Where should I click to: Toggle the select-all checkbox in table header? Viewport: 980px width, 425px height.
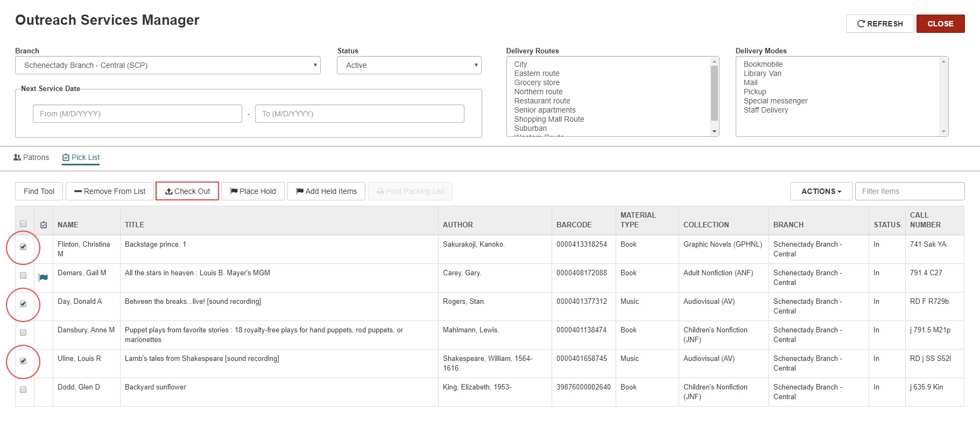coord(23,224)
